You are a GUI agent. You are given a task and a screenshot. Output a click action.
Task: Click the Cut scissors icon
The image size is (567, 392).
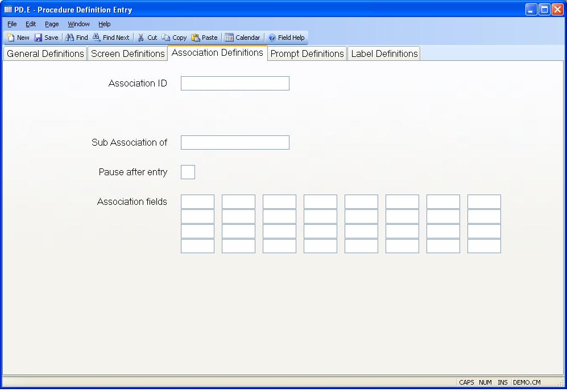pos(141,38)
